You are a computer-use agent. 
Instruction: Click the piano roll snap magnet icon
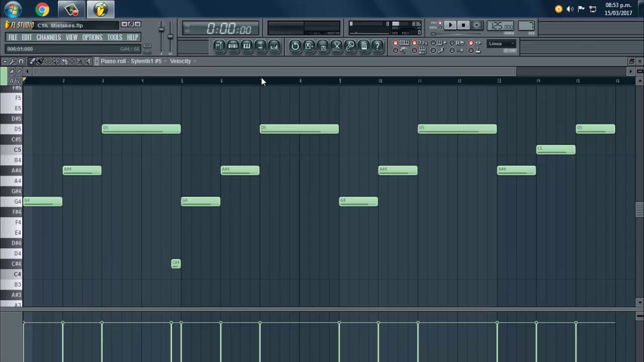pyautogui.click(x=21, y=61)
